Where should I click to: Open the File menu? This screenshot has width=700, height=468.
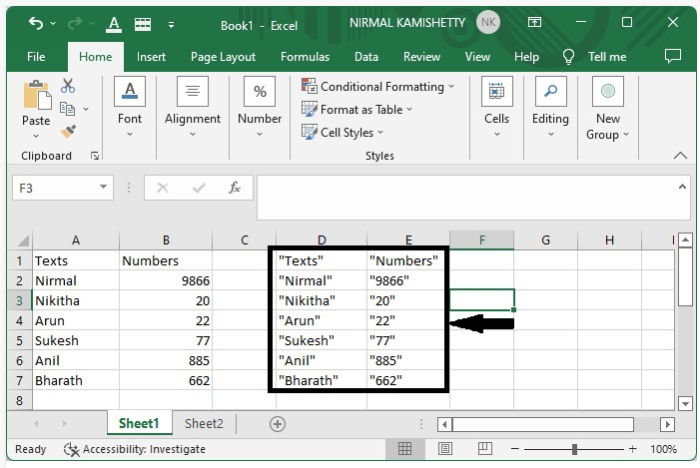click(36, 57)
